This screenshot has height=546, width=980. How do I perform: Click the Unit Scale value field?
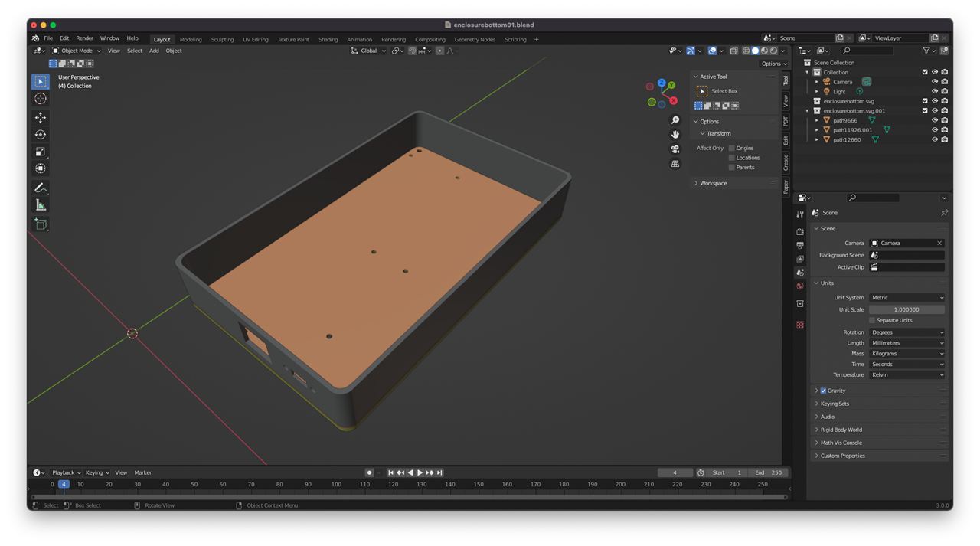pos(907,309)
